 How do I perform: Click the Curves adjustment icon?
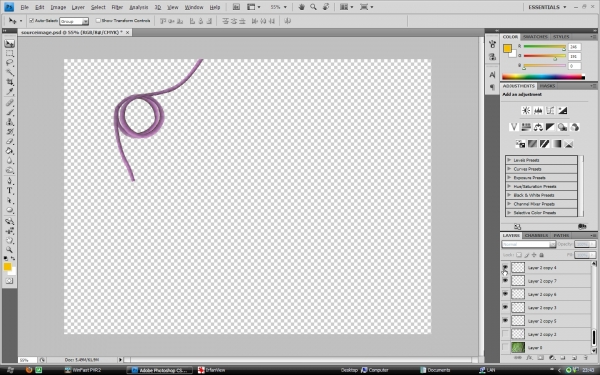tap(550, 111)
